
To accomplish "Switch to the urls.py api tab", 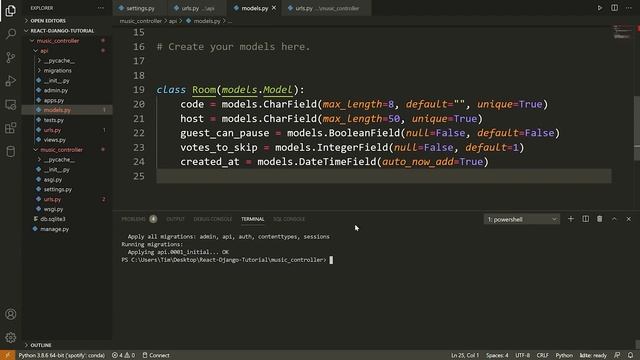I will (x=198, y=8).
